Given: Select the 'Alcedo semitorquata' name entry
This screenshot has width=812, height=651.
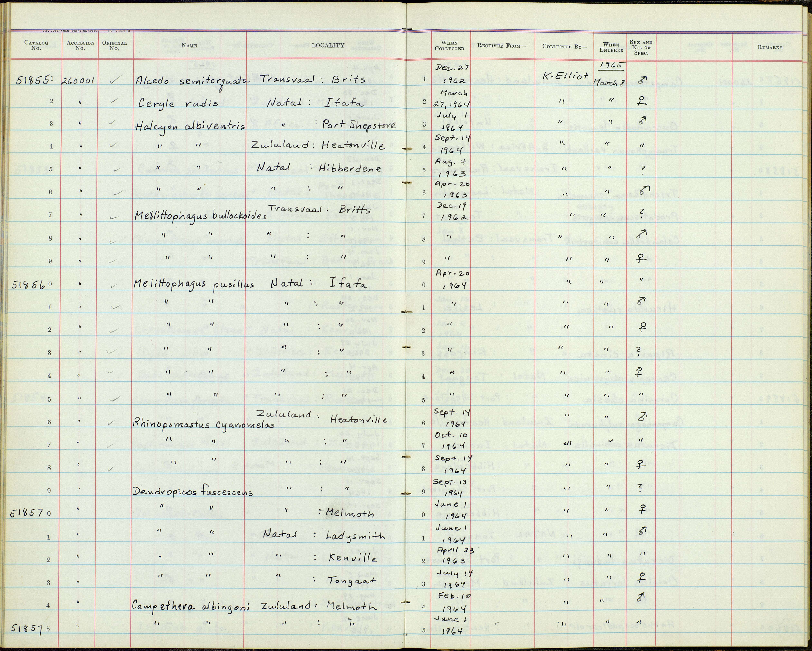Looking at the screenshot, I should (192, 81).
